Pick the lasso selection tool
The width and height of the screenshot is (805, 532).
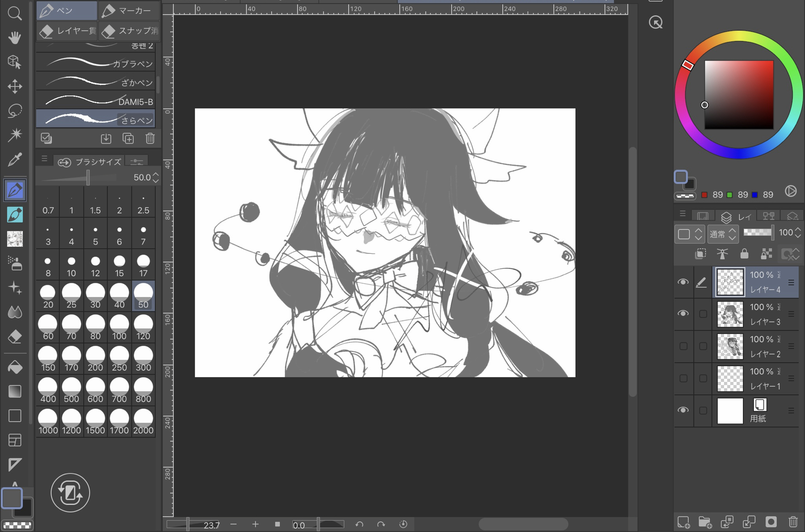point(14,111)
